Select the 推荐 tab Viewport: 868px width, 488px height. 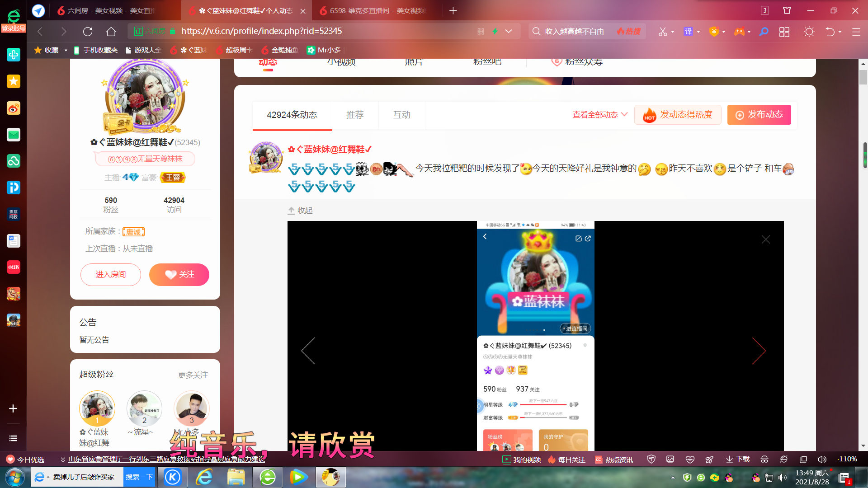(355, 115)
